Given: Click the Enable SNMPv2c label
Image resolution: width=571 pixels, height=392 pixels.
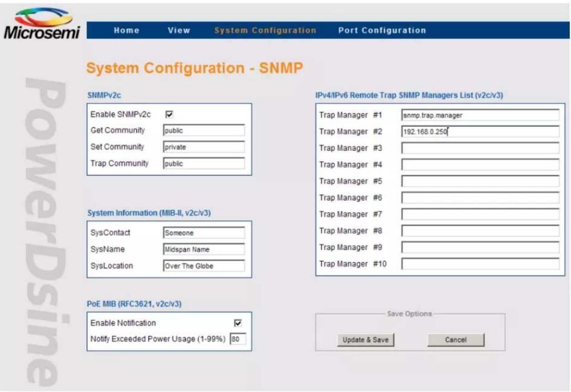Looking at the screenshot, I should 121,115.
